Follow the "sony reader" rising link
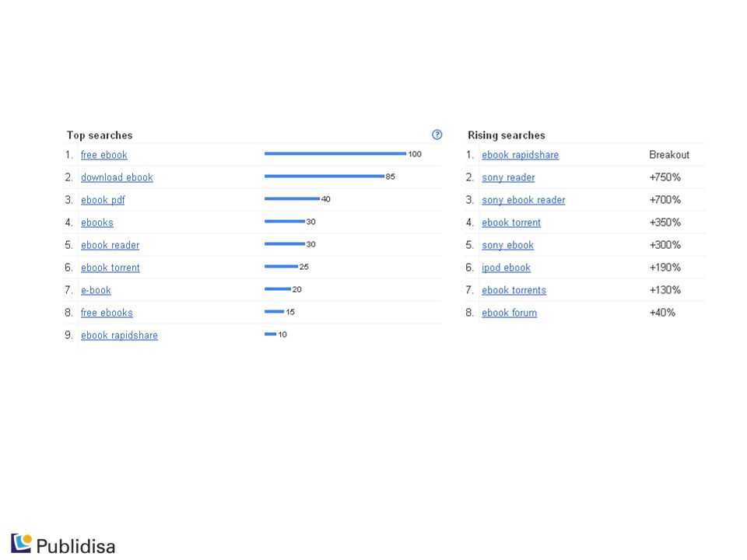The width and height of the screenshot is (747, 560). point(508,177)
